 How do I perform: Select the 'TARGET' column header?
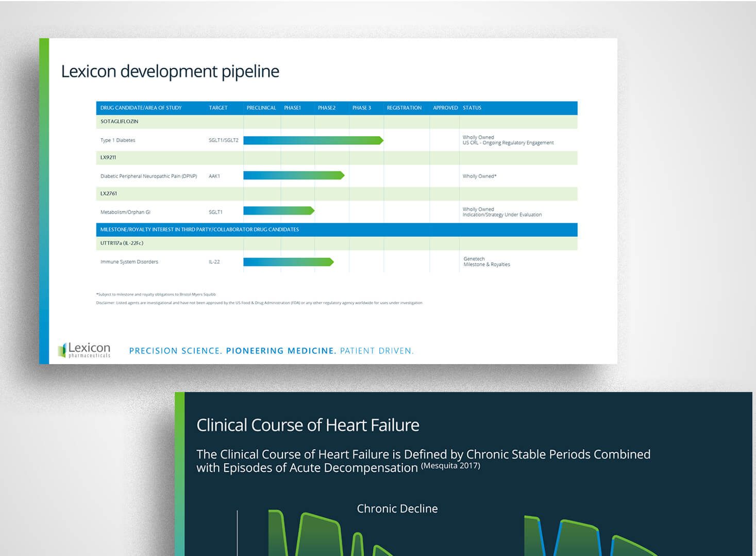click(x=218, y=108)
